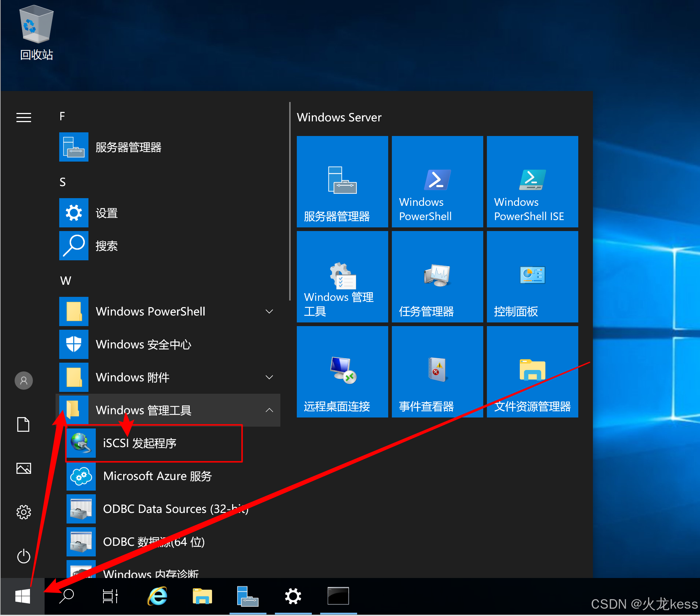This screenshot has width=700, height=616.
Task: Click the Windows 管理工具 folder icon
Action: tap(74, 410)
